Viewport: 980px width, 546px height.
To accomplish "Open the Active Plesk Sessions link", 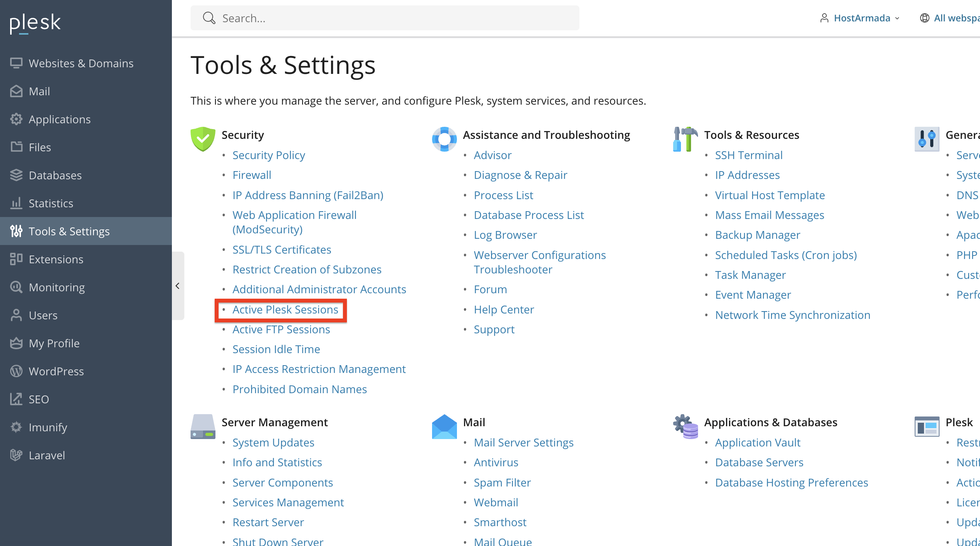I will point(285,310).
